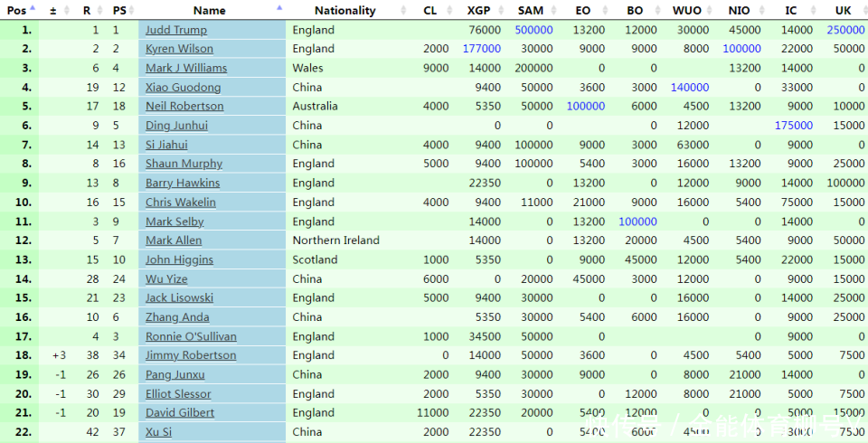This screenshot has height=443, width=868.
Task: Open Judd Trump's player page
Action: tap(175, 30)
